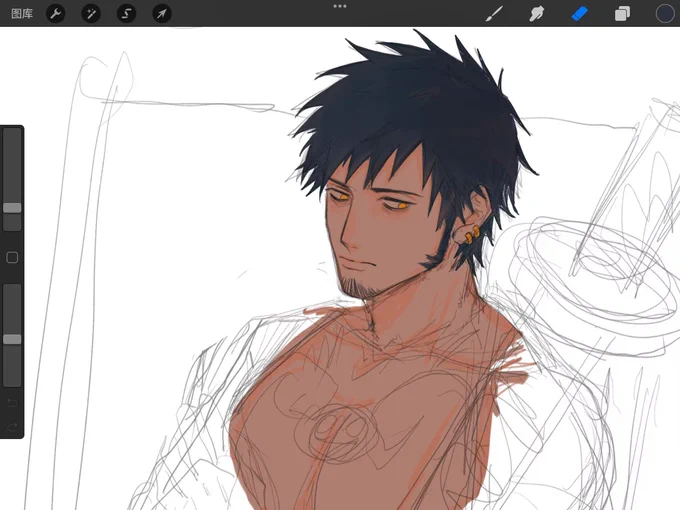Tap the square modify button on sidebar
Viewport: 680px width, 510px height.
tap(12, 258)
